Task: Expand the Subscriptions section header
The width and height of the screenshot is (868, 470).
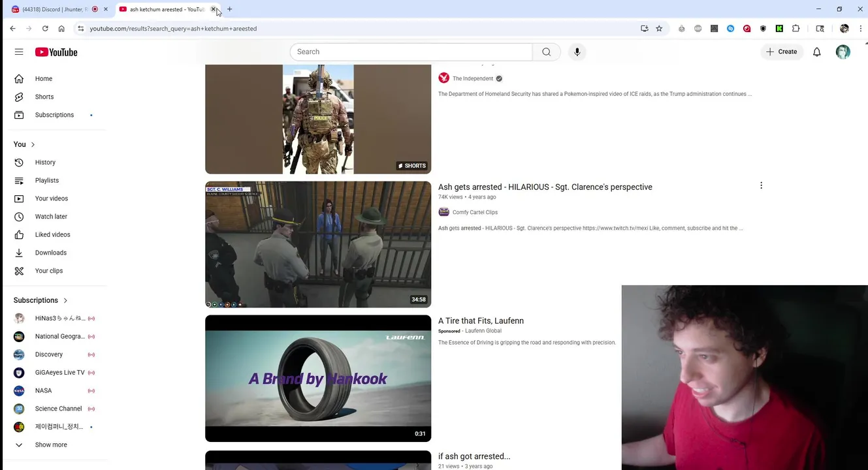Action: (40, 300)
